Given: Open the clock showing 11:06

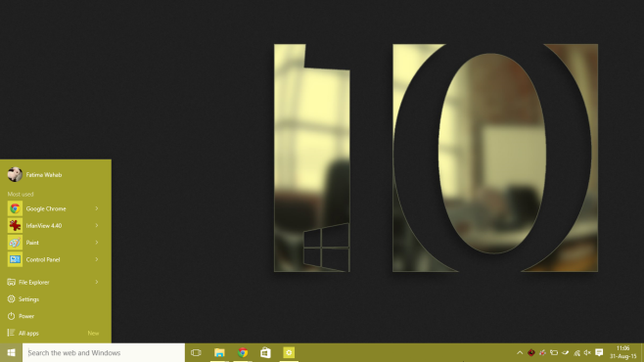Looking at the screenshot, I should click(x=623, y=352).
